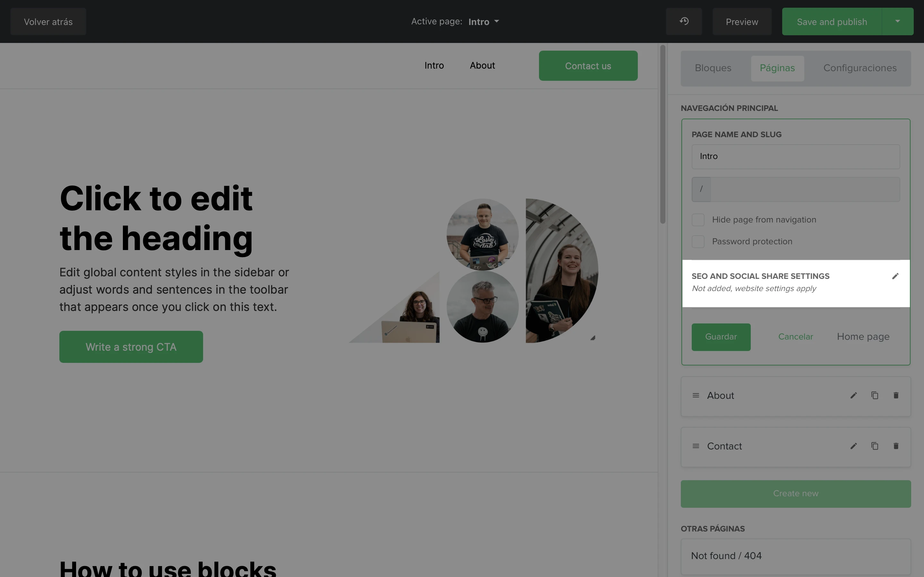Screen dimensions: 924x577
Task: Toggle the Password protection checkbox
Action: pyautogui.click(x=698, y=242)
